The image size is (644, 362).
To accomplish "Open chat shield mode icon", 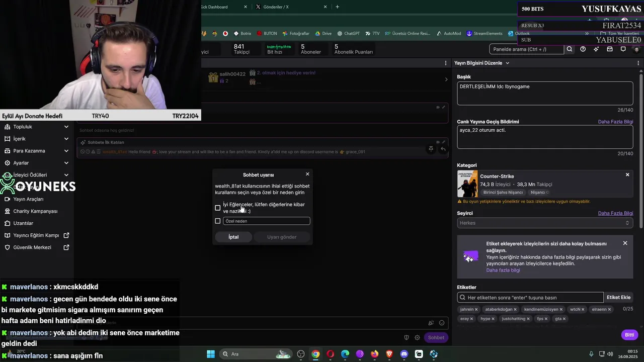I will pyautogui.click(x=407, y=337).
